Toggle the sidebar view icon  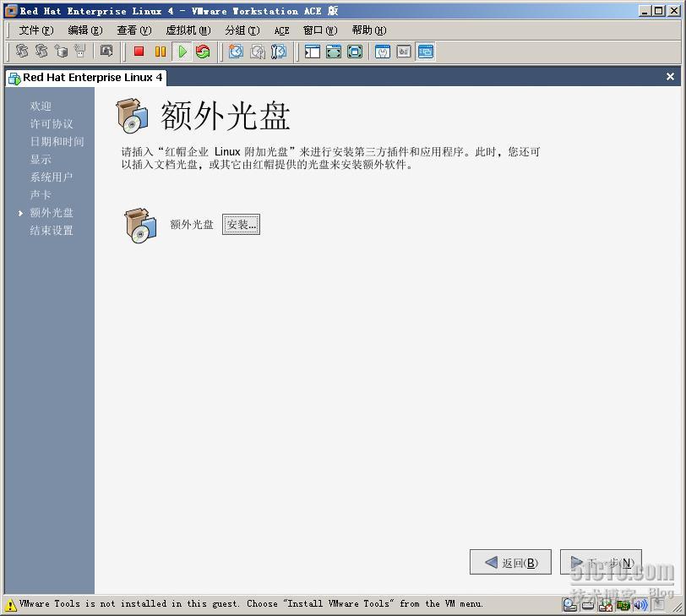pyautogui.click(x=313, y=52)
